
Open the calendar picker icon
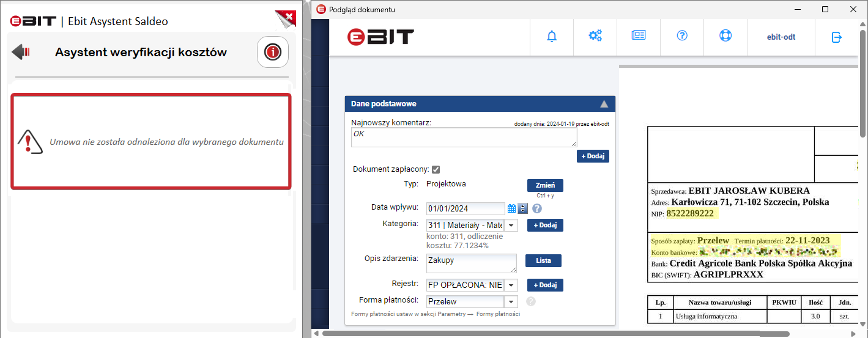tap(511, 208)
